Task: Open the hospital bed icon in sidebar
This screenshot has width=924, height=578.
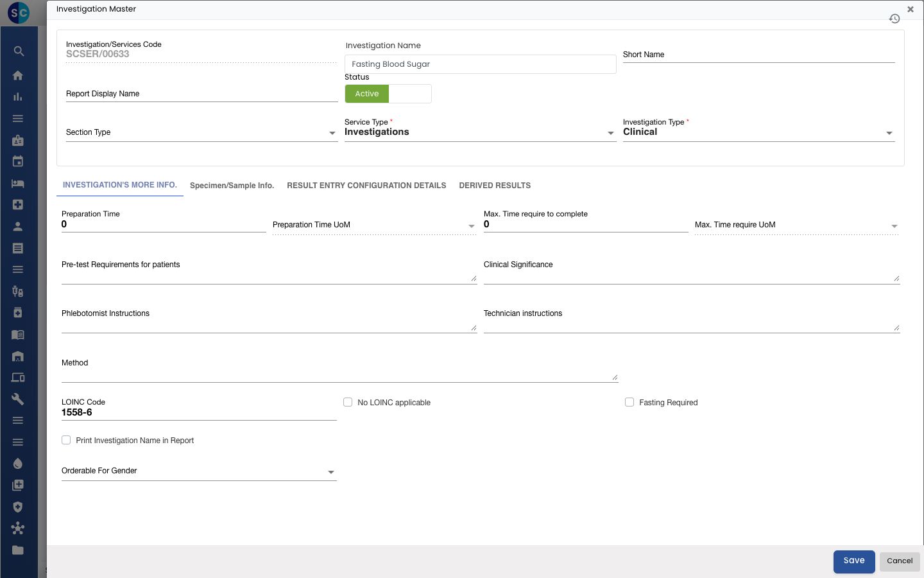Action: click(x=18, y=183)
